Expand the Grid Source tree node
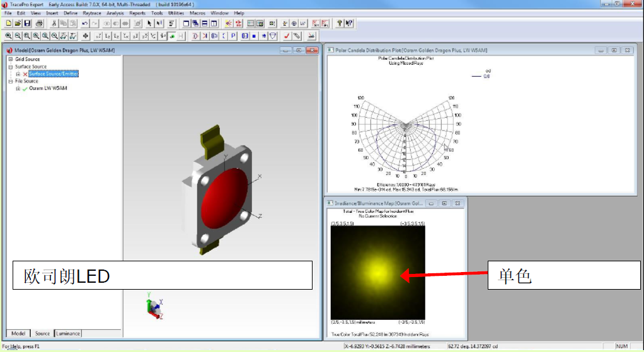 coord(11,59)
